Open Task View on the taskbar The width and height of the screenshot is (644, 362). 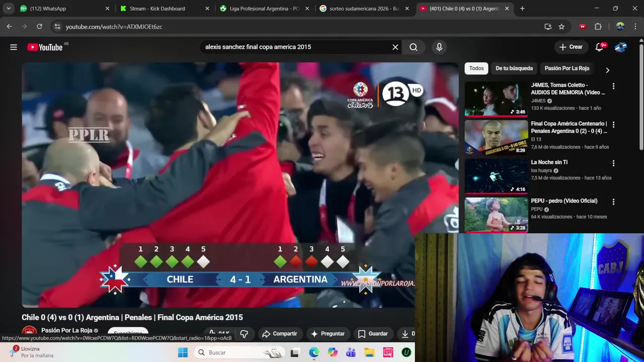[x=295, y=352]
